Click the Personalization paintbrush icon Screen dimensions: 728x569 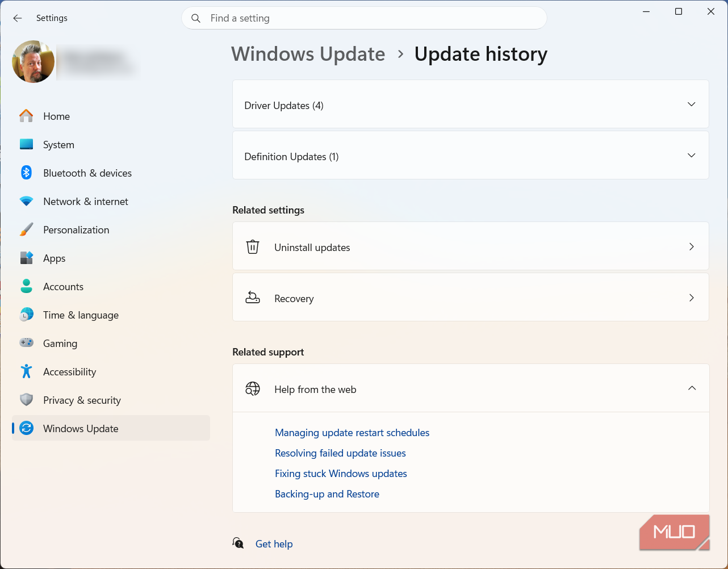[26, 229]
